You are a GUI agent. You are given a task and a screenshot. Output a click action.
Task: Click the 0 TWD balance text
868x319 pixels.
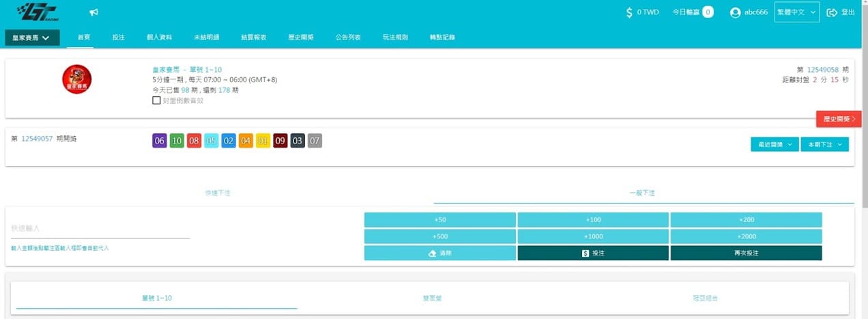click(x=648, y=12)
